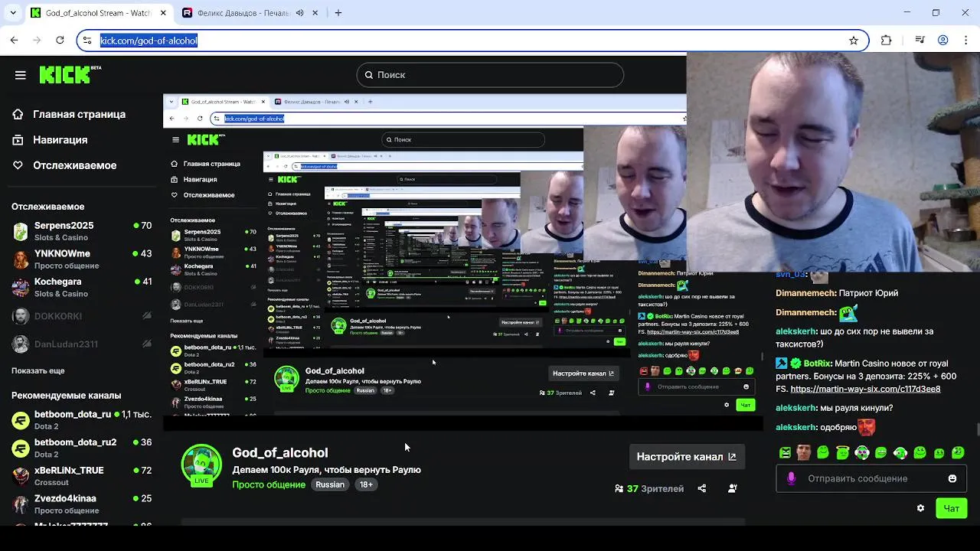Go back using the browser back arrow
Screen dimensions: 980x551
(15, 40)
